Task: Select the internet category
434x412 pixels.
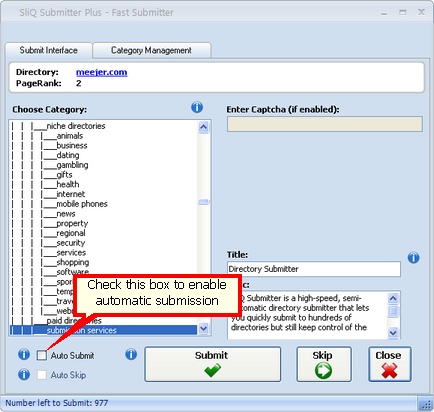Action: pyautogui.click(x=71, y=194)
